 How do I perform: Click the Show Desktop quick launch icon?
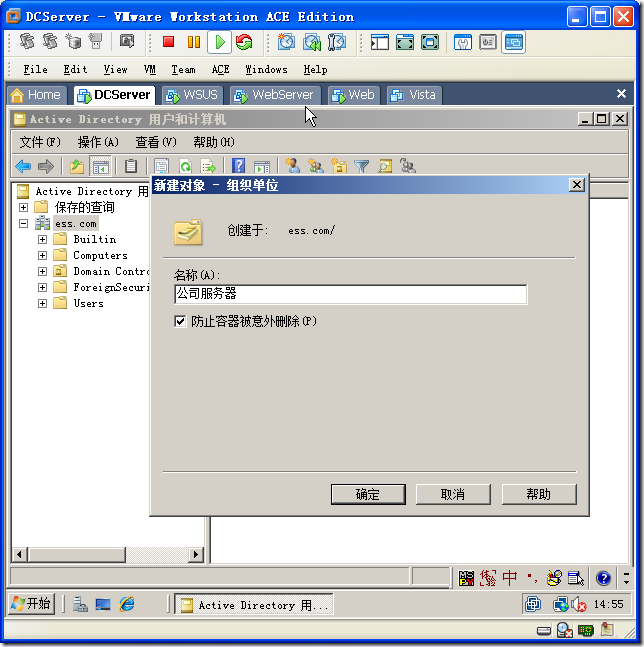click(x=103, y=604)
